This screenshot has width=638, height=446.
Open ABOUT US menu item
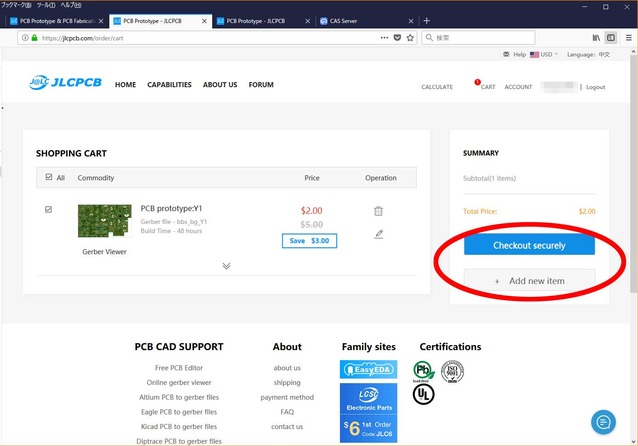(x=220, y=85)
